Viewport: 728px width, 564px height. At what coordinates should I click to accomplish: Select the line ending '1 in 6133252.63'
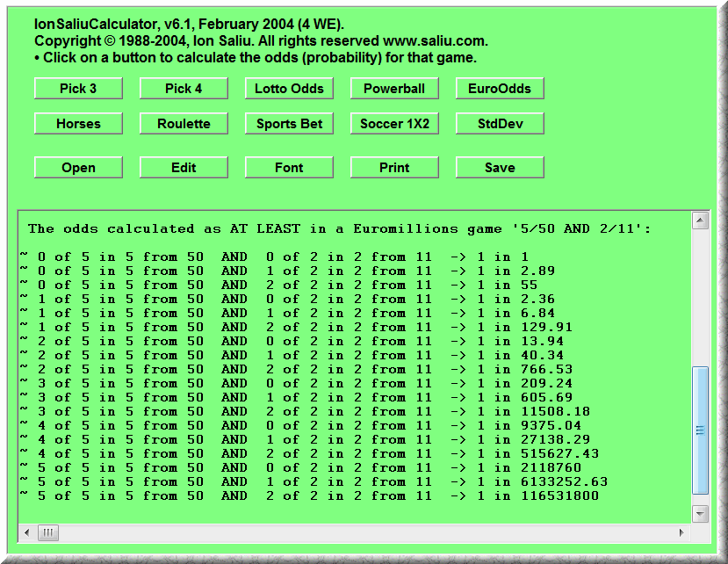[x=314, y=481]
